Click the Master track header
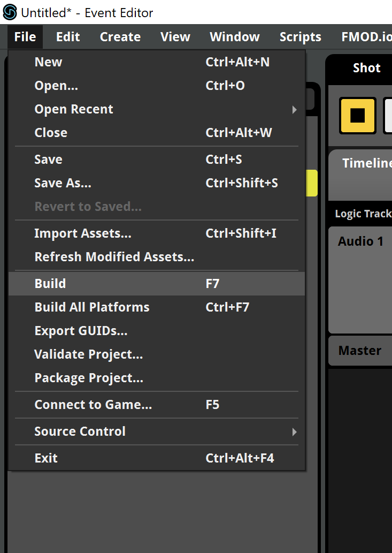 coord(359,351)
